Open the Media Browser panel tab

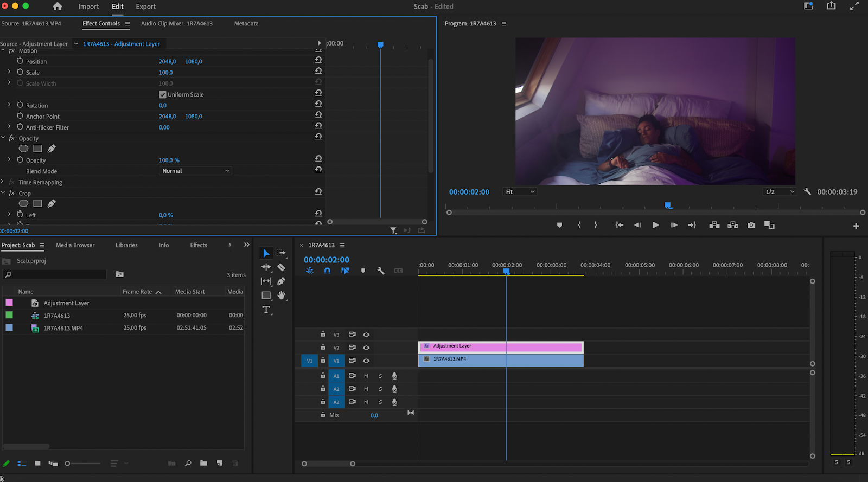75,245
